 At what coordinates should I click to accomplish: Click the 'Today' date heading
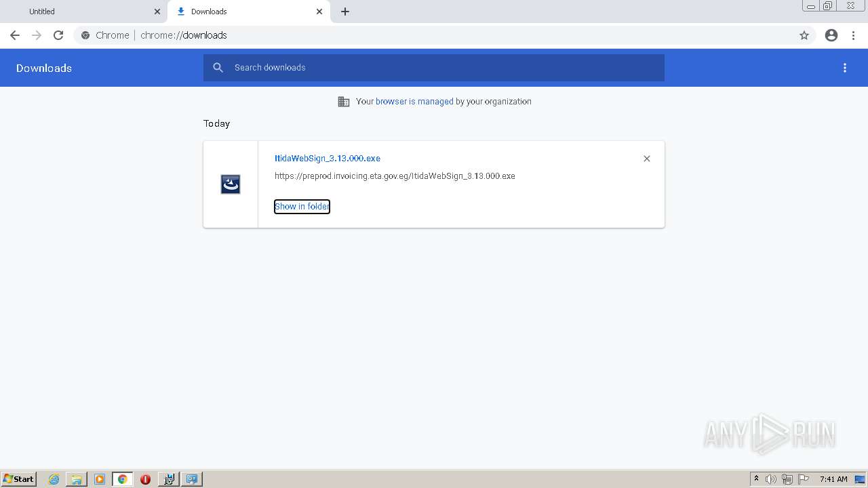point(217,123)
